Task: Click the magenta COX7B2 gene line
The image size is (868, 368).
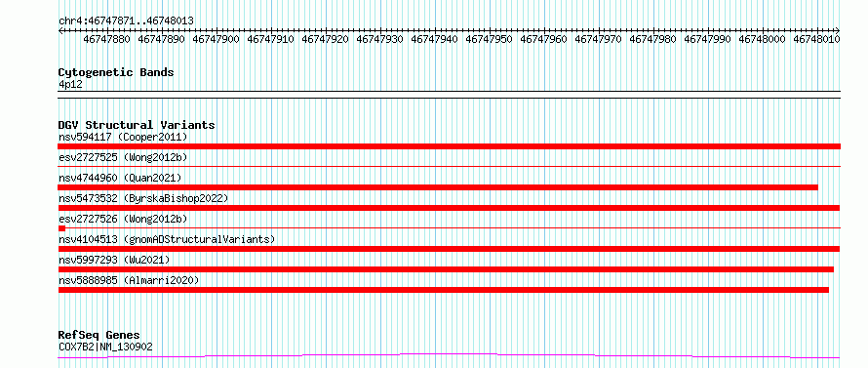Action: pos(449,356)
